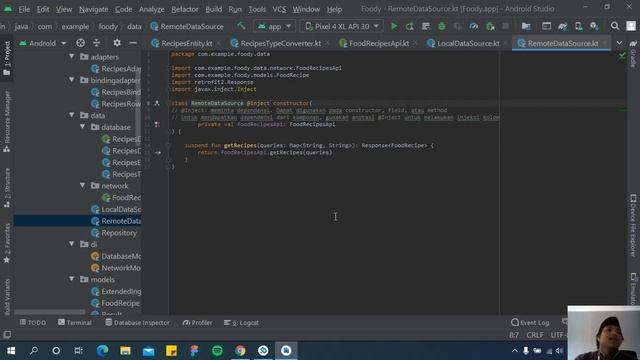Open Figma from taskbar
Image resolution: width=640 pixels, height=360 pixels.
pyautogui.click(x=194, y=350)
